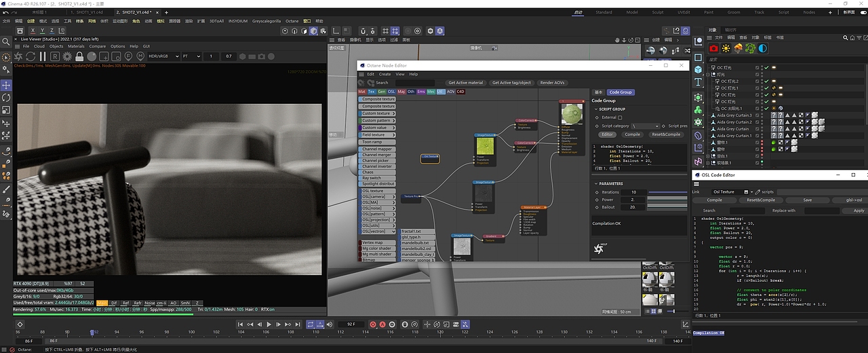
Task: Toggle the lock resolution padlock icon
Action: [79, 56]
